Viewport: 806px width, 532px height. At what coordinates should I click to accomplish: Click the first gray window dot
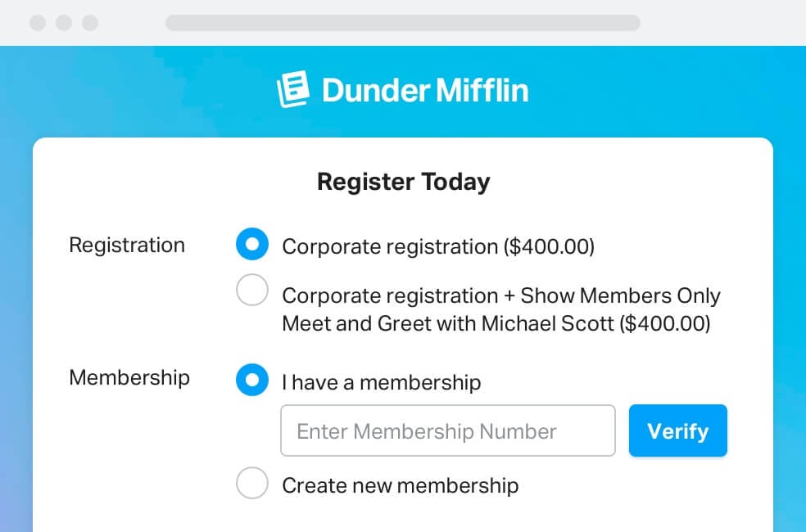(x=38, y=23)
